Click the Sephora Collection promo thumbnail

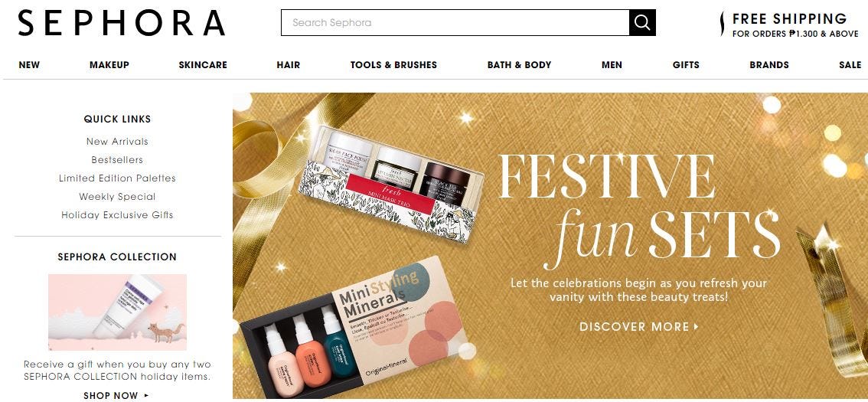pyautogui.click(x=117, y=312)
